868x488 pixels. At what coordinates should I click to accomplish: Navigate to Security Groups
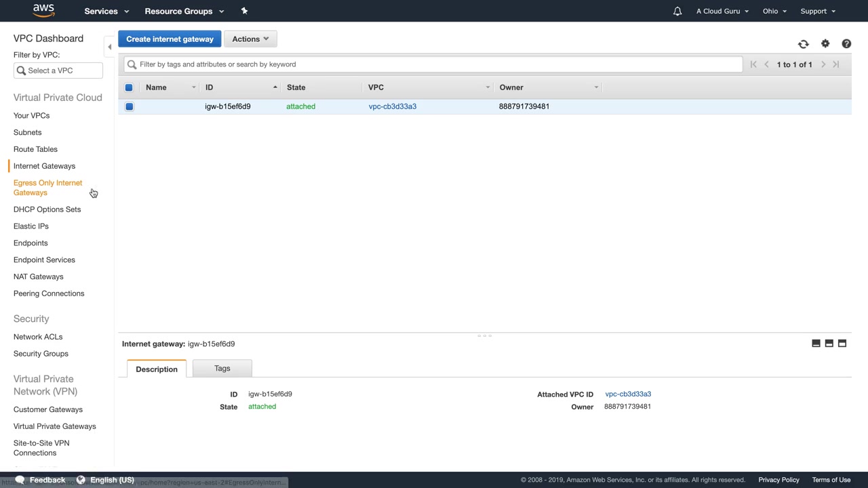click(x=41, y=354)
